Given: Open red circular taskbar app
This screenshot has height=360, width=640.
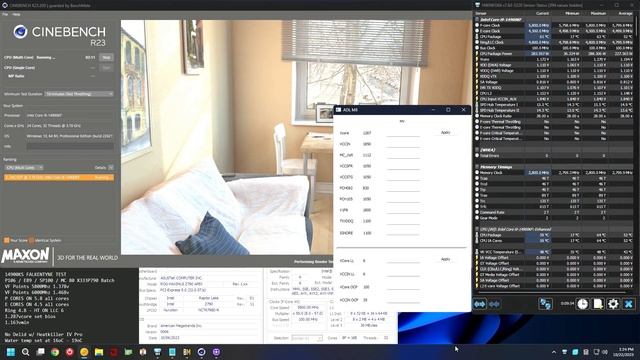Looking at the screenshot, I should click(70, 352).
